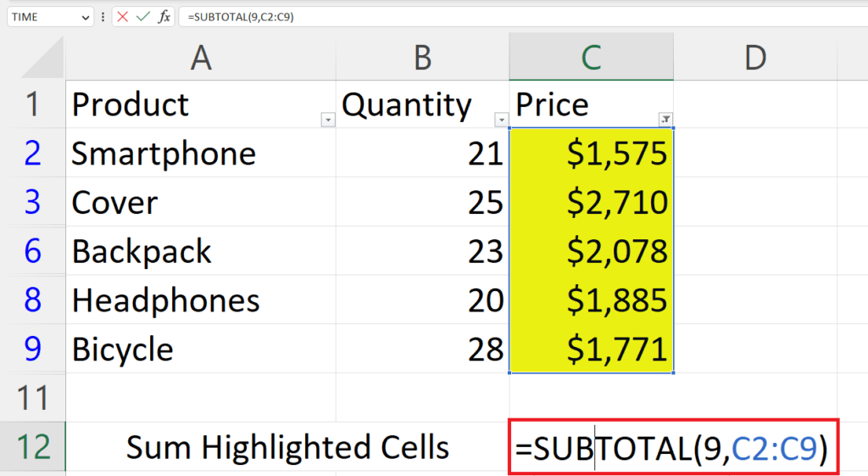Open Insert Function with the fx icon

pos(164,17)
